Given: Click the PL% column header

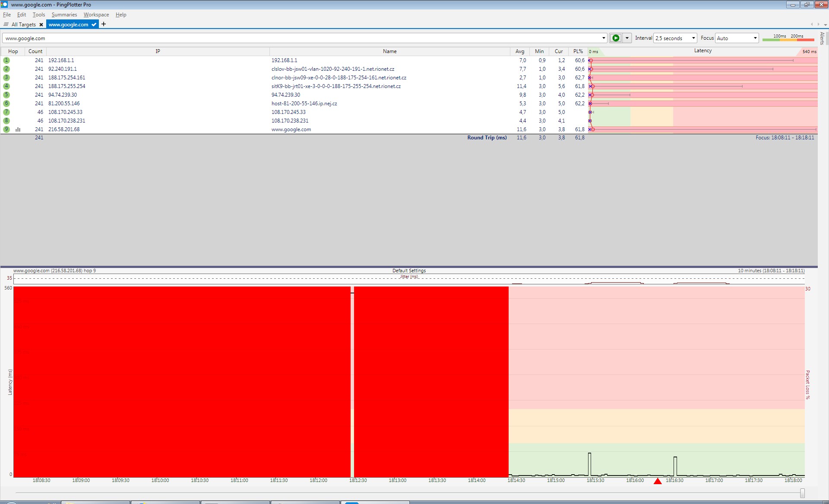Looking at the screenshot, I should (578, 51).
